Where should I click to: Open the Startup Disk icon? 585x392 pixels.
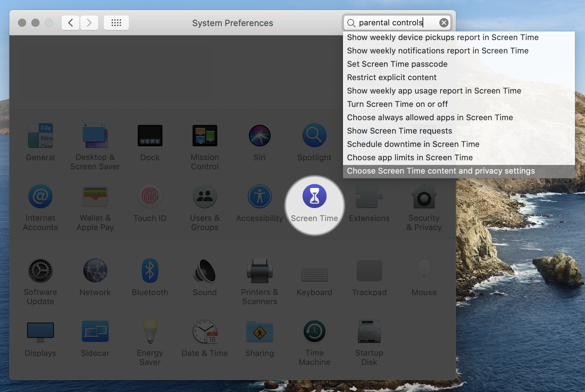click(369, 331)
